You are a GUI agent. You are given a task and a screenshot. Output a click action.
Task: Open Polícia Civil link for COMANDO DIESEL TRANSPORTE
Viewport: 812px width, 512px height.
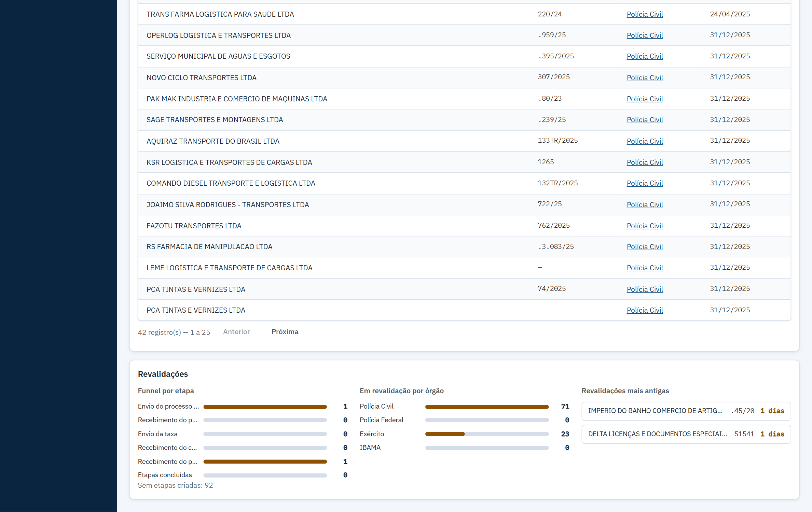(x=645, y=183)
